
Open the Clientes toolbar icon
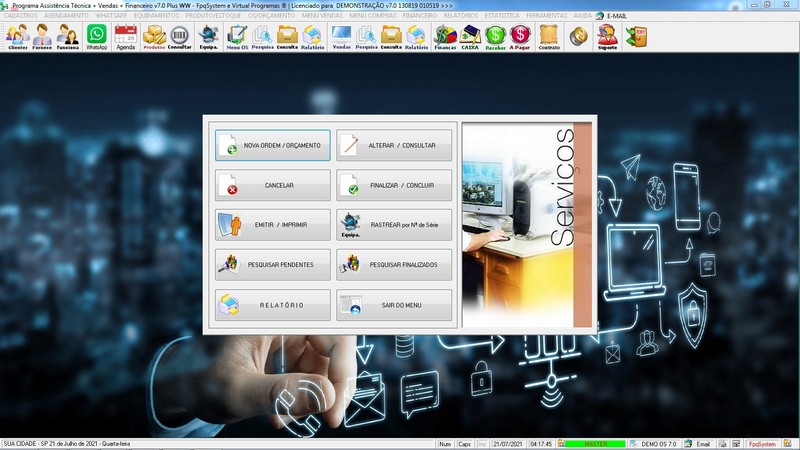click(18, 37)
